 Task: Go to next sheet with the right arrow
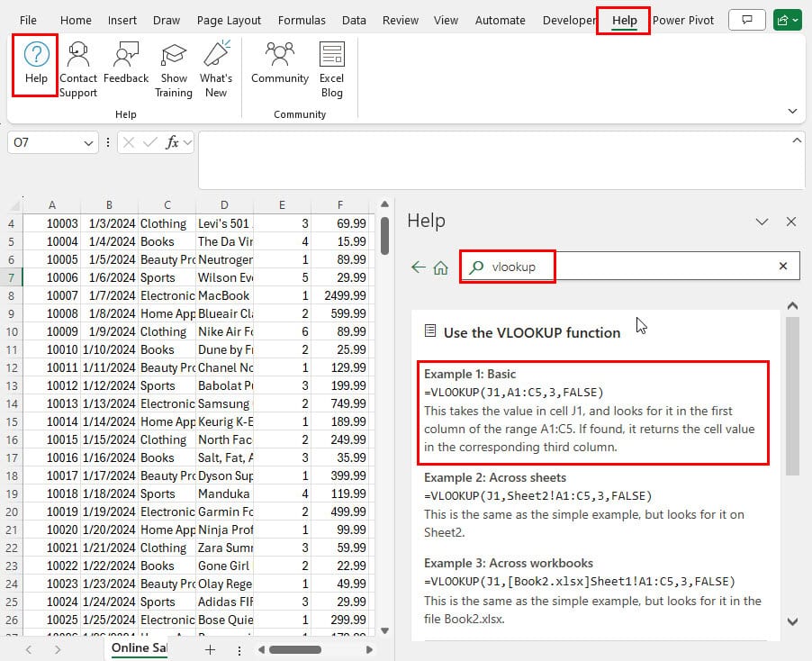coord(58,649)
